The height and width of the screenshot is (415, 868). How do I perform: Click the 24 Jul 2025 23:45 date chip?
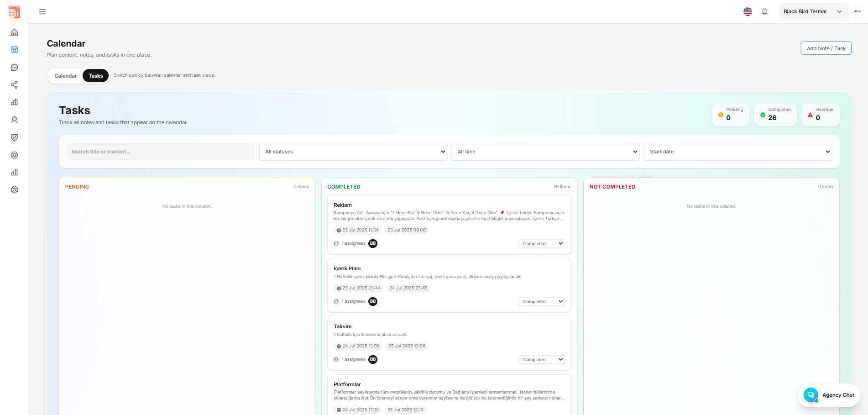(x=408, y=288)
